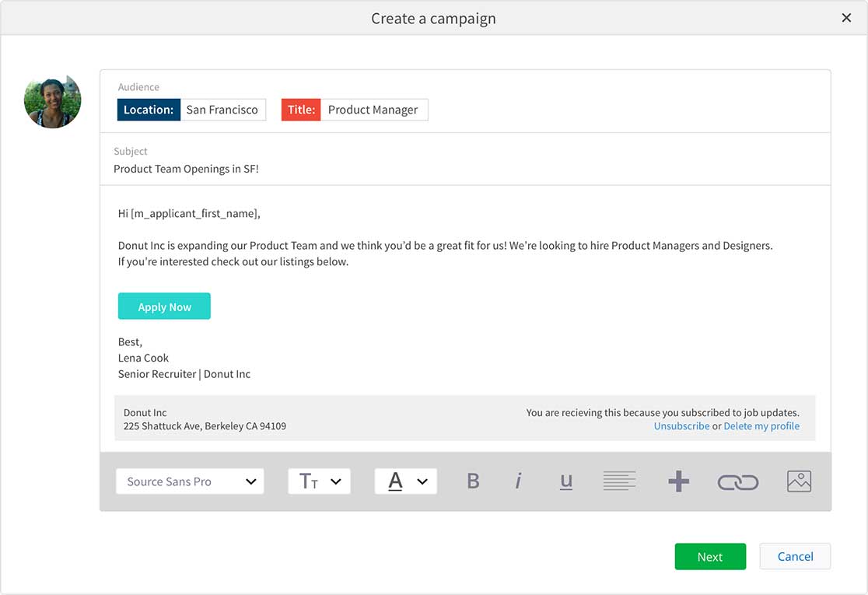Open the text size dropdown

(319, 481)
